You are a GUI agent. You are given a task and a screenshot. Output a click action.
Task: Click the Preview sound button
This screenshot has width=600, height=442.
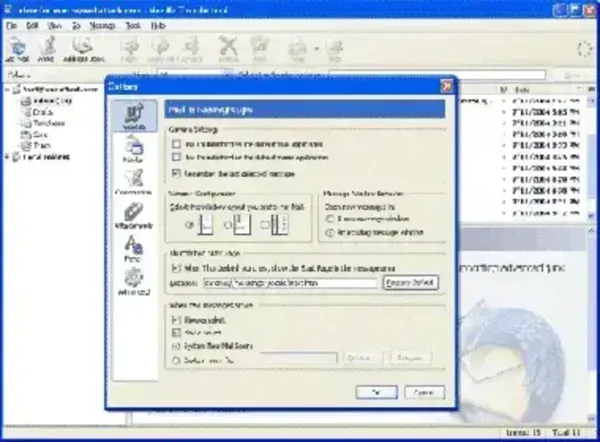411,358
